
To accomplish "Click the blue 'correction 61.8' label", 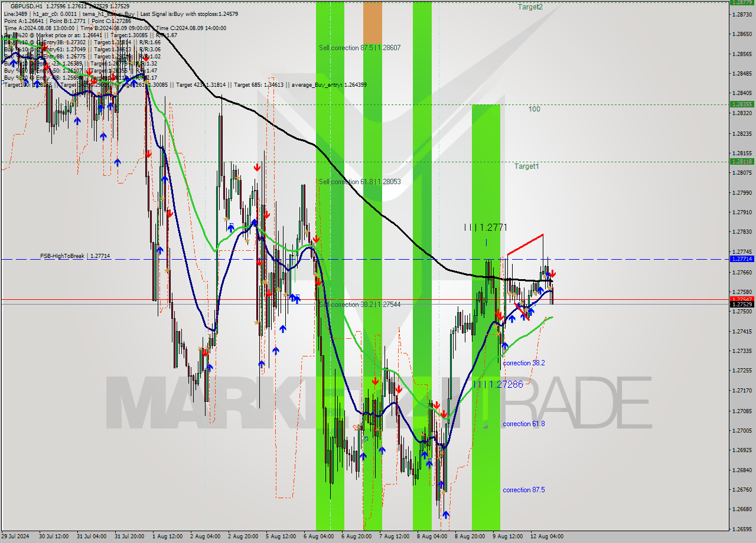I will tap(524, 424).
